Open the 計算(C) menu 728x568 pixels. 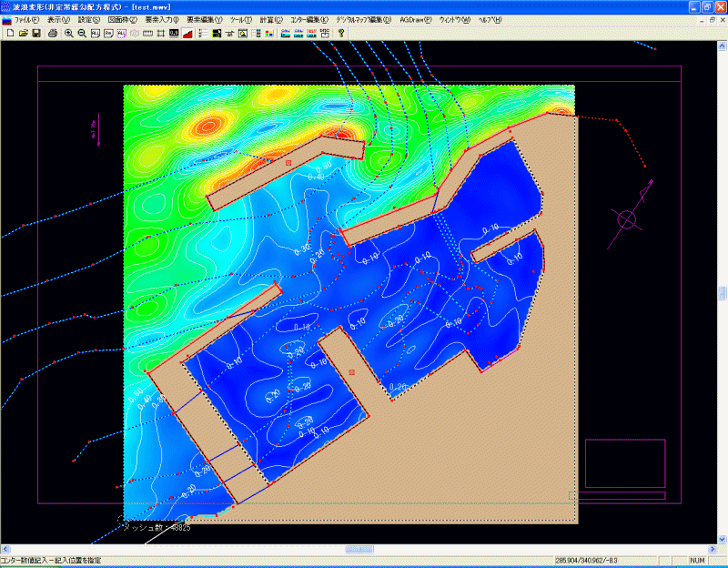[272, 19]
